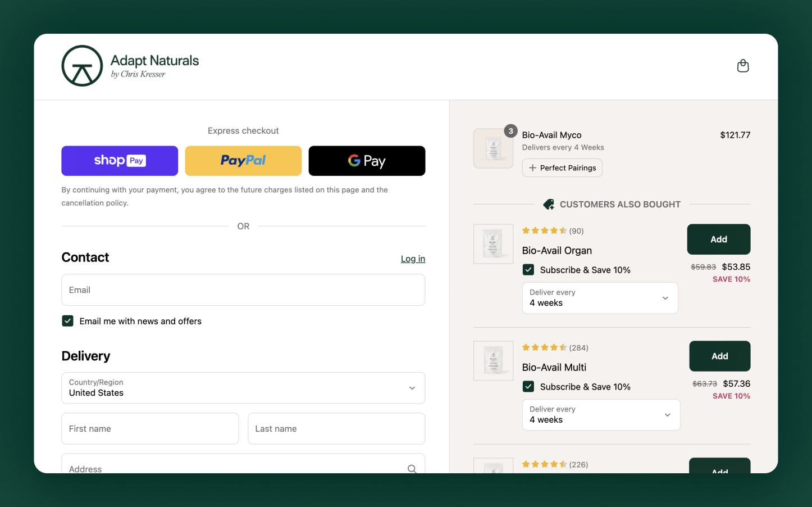Click the address search magnifier icon
Viewport: 812px width, 507px height.
coord(412,468)
